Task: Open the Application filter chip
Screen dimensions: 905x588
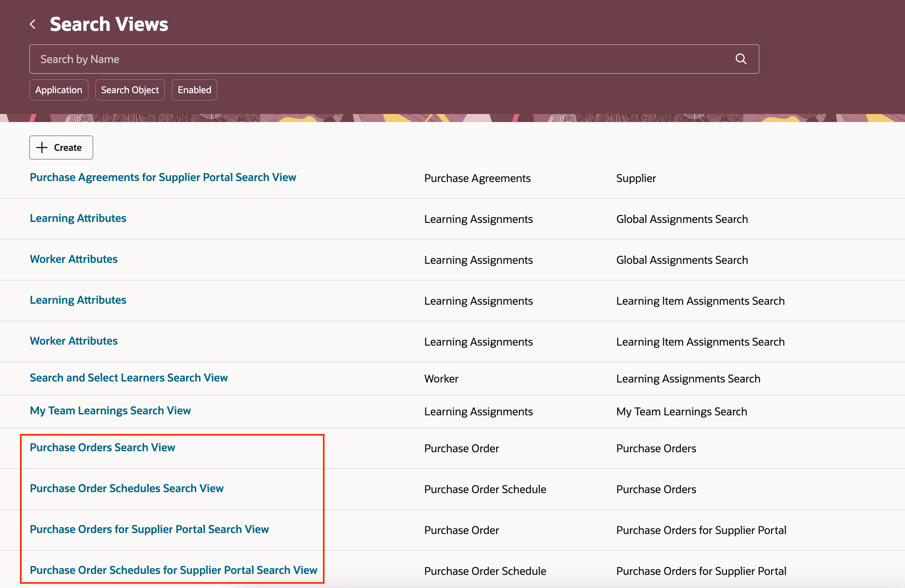Action: [59, 90]
